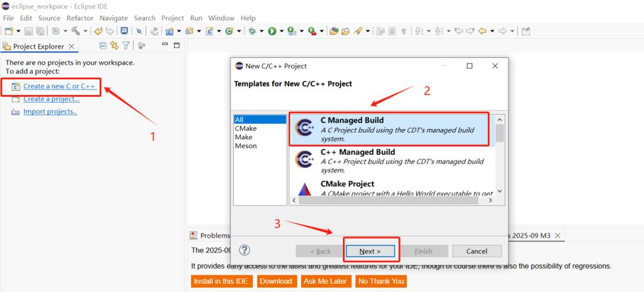
Task: Select the Make category in the template list
Action: coord(260,137)
